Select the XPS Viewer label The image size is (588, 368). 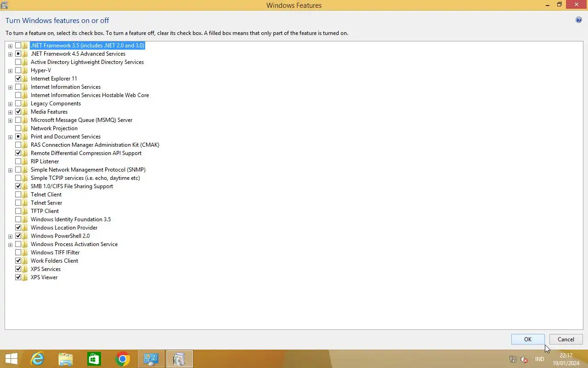click(44, 277)
